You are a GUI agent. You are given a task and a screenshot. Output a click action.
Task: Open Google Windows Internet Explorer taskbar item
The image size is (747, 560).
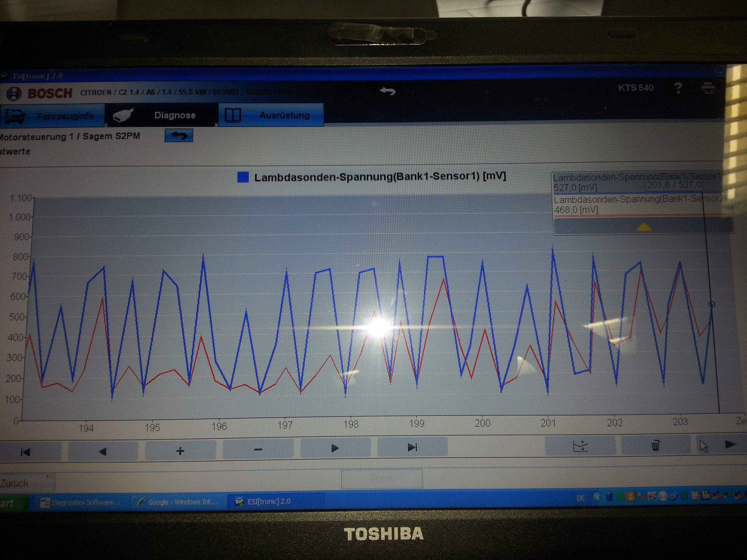(x=178, y=502)
